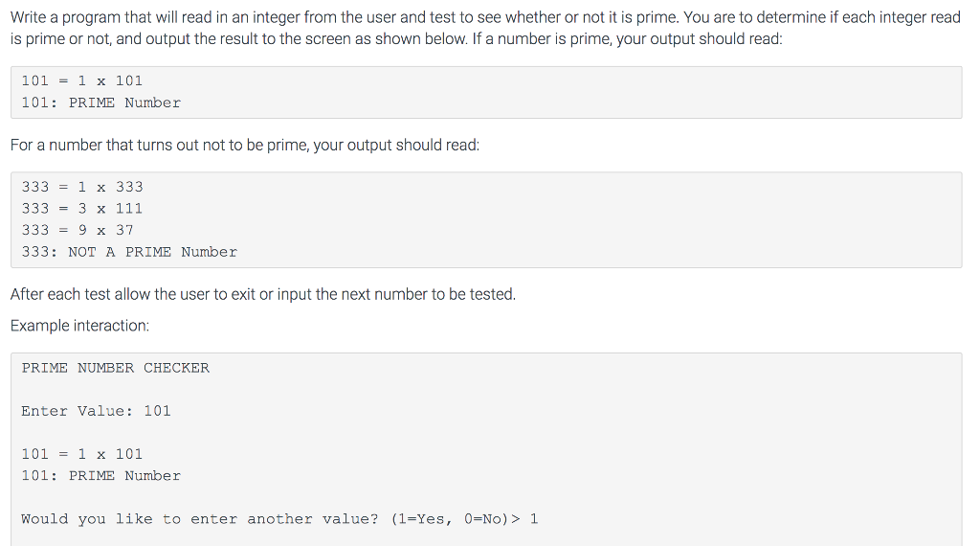Click the "333: NOT A PRIME Number" line
980x546 pixels.
[x=129, y=252]
